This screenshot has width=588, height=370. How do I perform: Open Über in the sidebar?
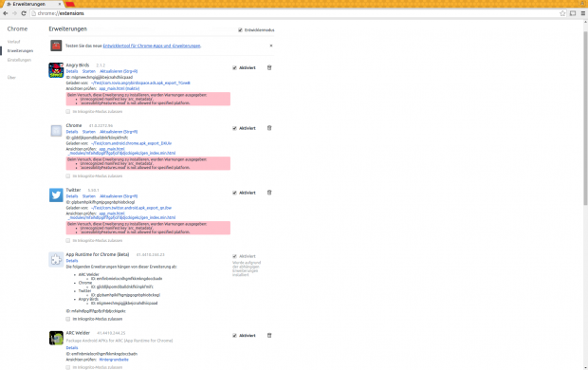[11, 78]
